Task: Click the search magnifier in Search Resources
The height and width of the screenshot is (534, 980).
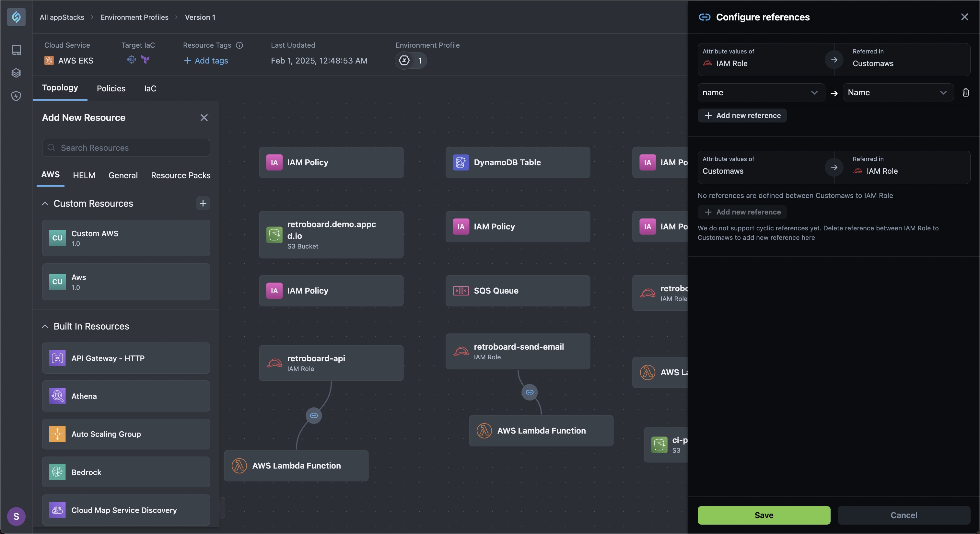Action: pos(51,147)
